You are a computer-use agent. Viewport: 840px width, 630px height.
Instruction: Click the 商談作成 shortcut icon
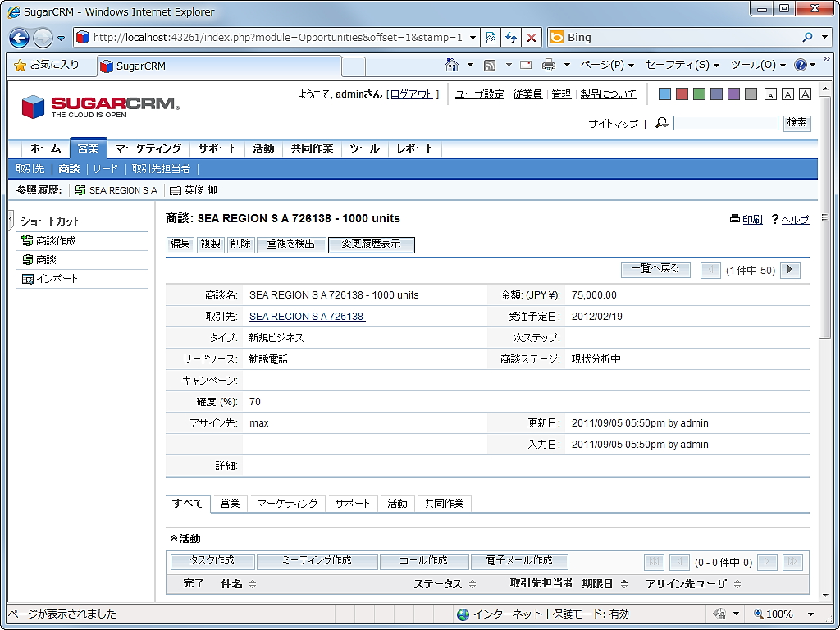[x=28, y=240]
